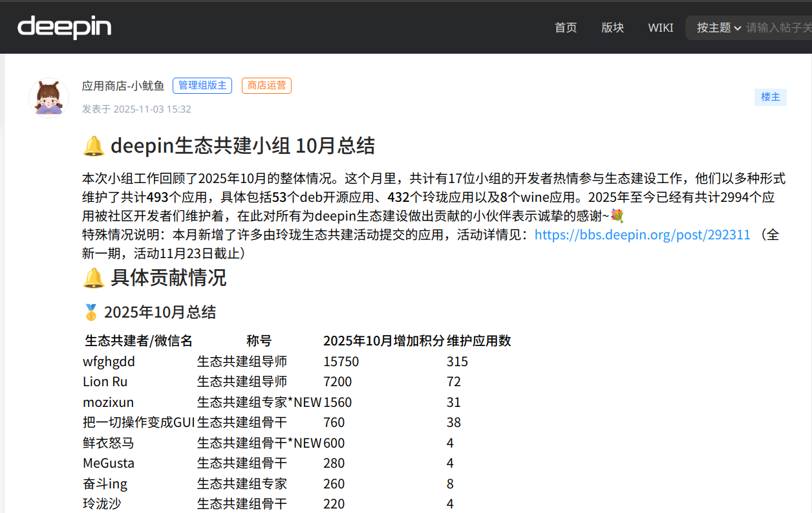Screen dimensions: 812x513
Task: Click the 商店运营 badge
Action: (x=266, y=85)
